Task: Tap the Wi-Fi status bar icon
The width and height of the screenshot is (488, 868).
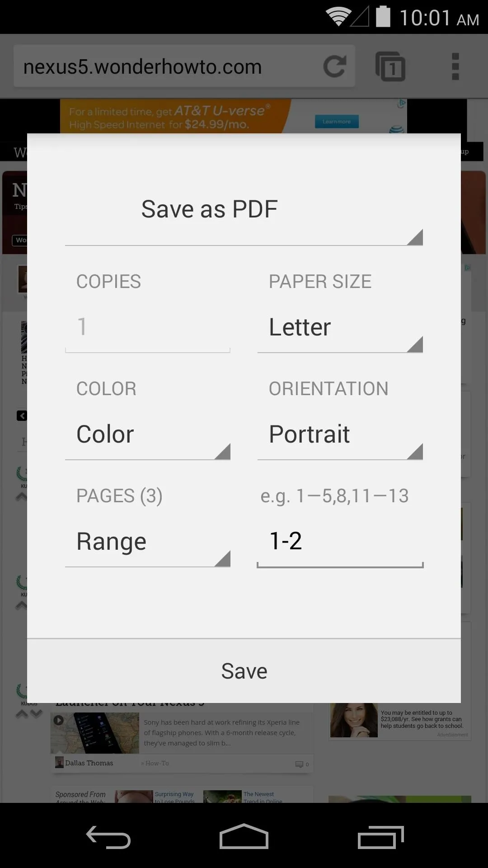Action: (338, 17)
